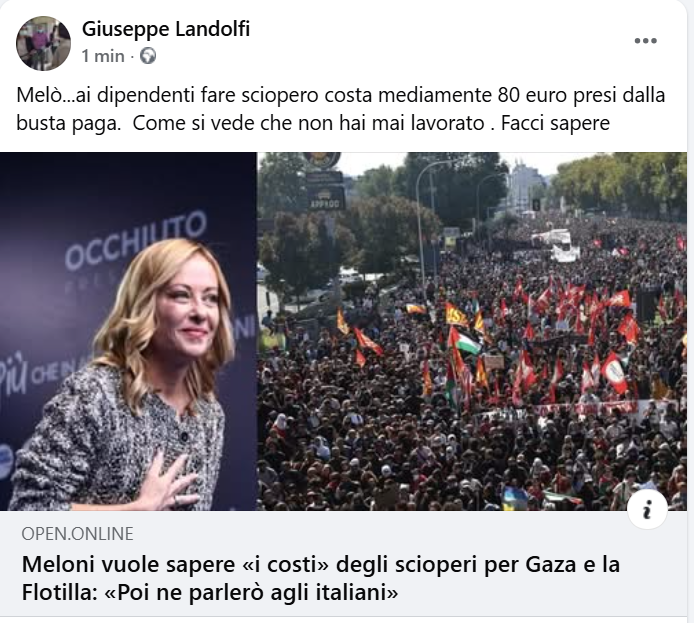The image size is (694, 623).
Task: Click headline line 'Poi ne parlerò agli italiani'
Action: 251,593
